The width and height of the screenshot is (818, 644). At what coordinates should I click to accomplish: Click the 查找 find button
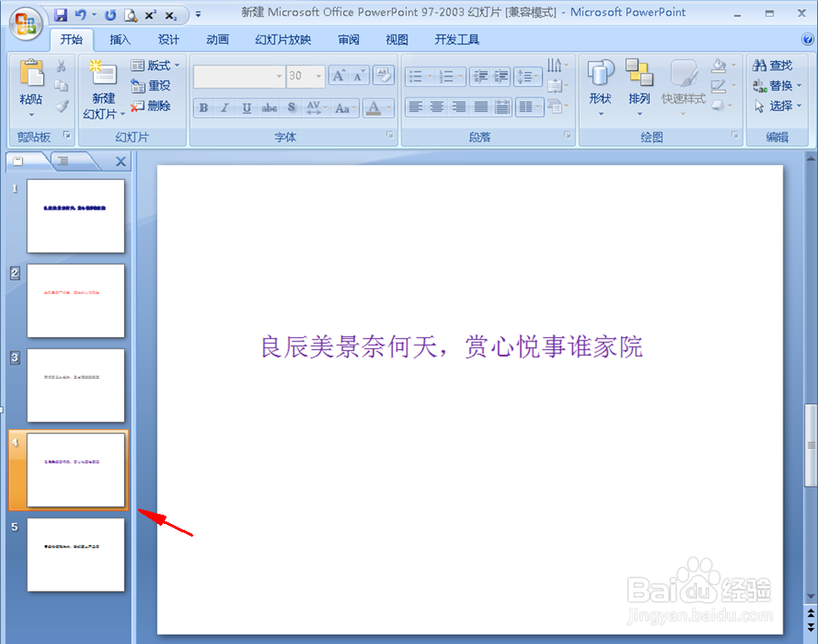tap(773, 65)
